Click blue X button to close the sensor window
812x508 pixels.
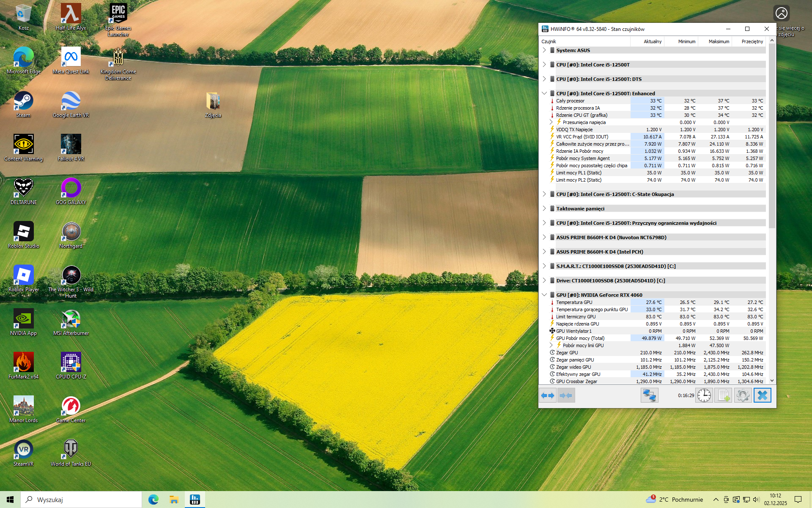(762, 395)
